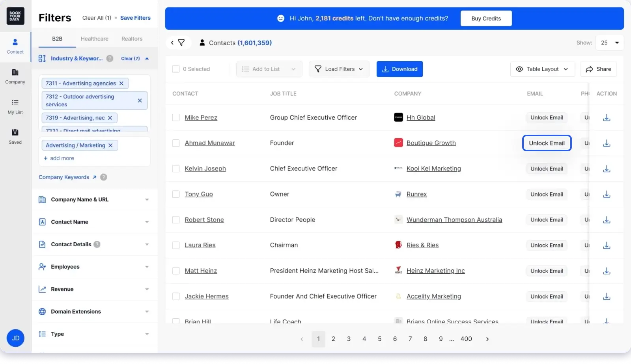Image resolution: width=631 pixels, height=364 pixels.
Task: Check the box for Jackie Hermes
Action: click(x=176, y=296)
